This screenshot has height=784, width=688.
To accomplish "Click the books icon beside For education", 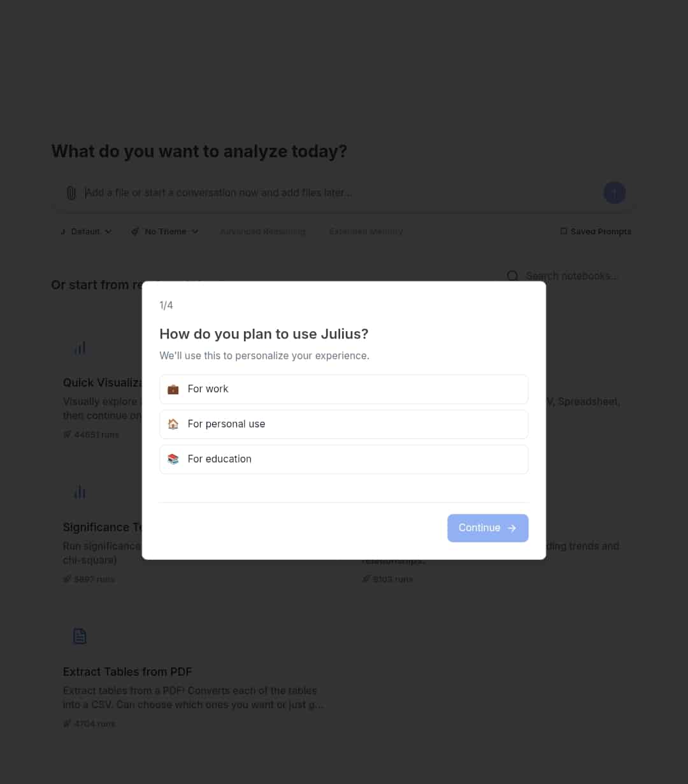I will click(173, 459).
